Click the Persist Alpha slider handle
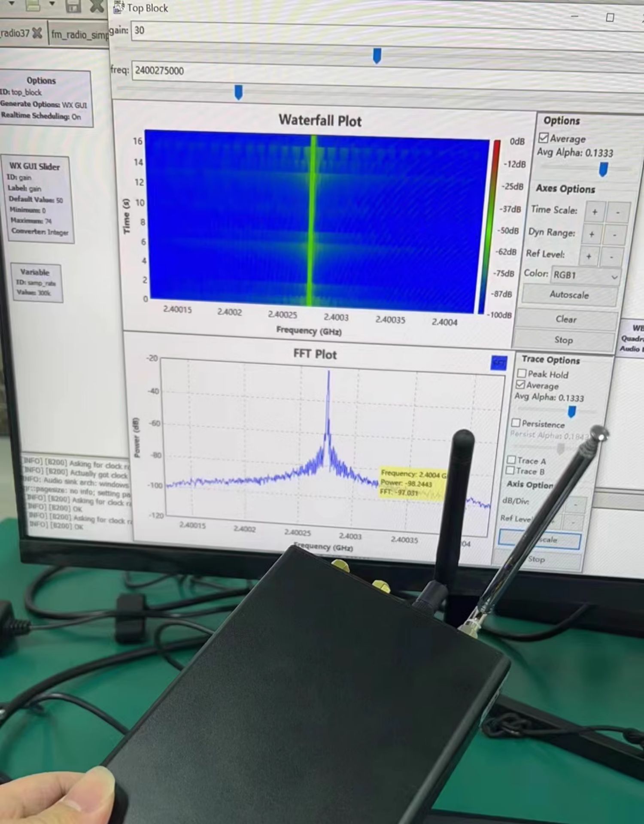This screenshot has height=824, width=644. 560,449
